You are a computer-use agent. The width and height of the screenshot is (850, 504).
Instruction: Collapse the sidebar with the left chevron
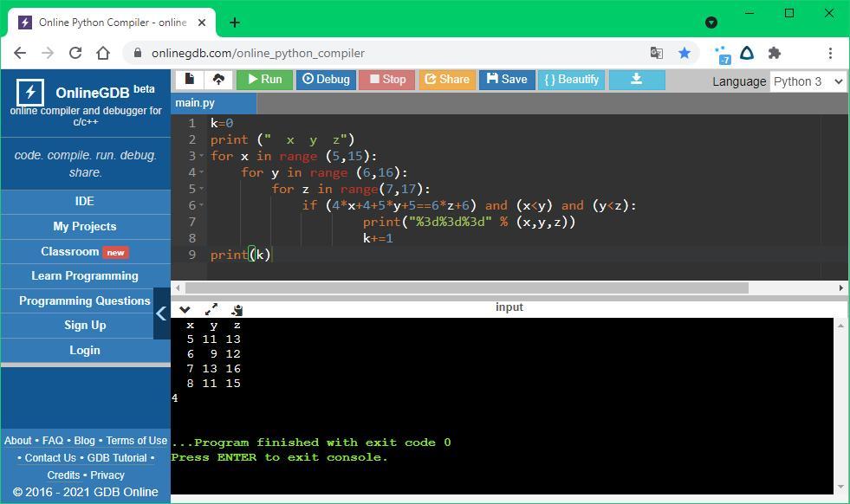click(161, 313)
